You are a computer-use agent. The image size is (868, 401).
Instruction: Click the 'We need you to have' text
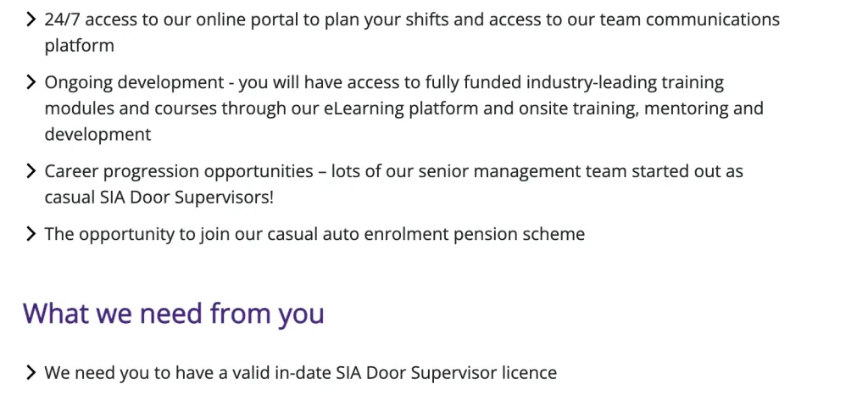(x=128, y=373)
